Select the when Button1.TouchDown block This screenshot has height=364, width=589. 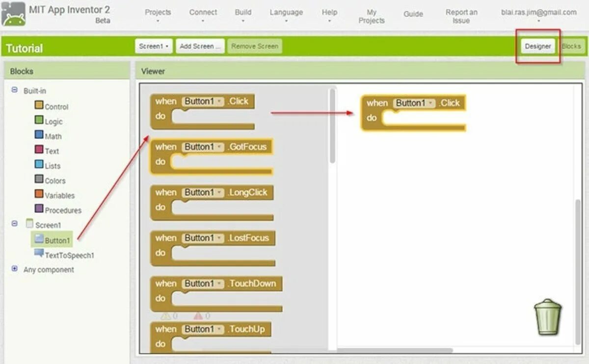pos(216,293)
